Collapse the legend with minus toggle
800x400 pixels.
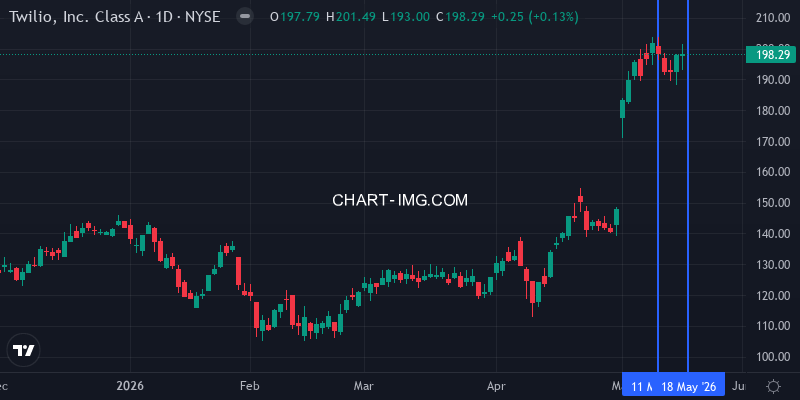[x=245, y=17]
